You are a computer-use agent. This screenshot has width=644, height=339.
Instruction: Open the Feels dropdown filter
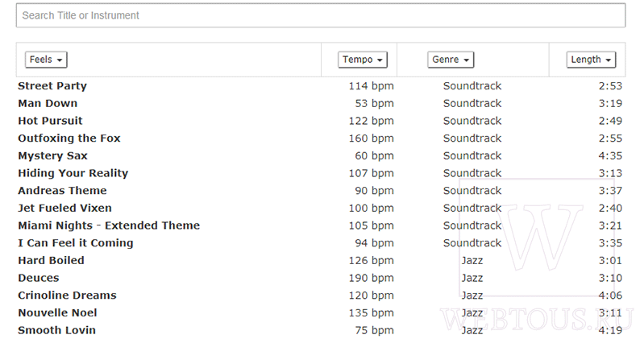point(46,60)
